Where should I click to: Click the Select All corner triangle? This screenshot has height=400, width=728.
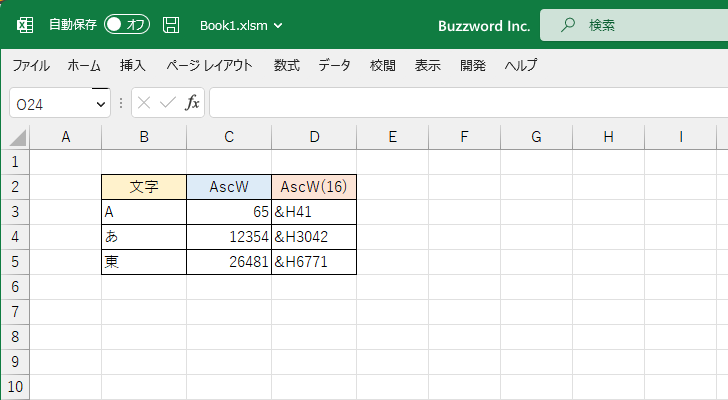(17, 138)
